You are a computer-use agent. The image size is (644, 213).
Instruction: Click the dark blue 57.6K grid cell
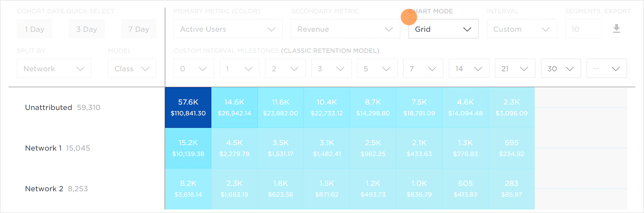tap(188, 107)
